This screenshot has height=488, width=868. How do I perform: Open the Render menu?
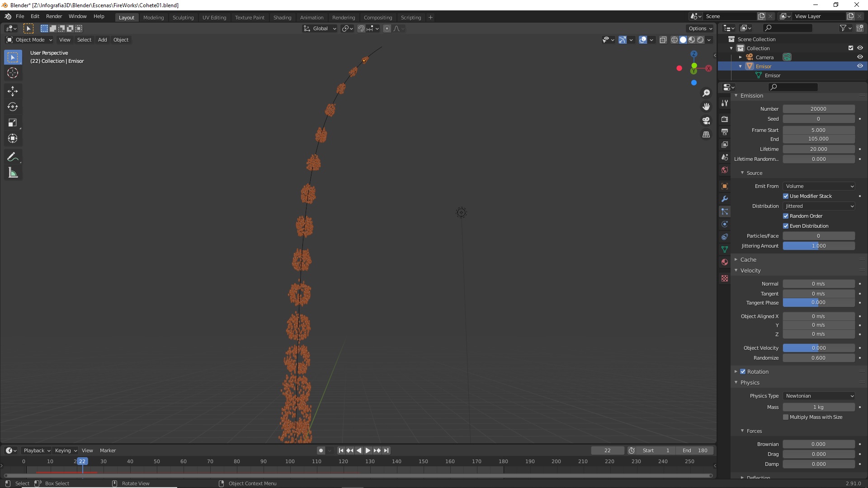[54, 16]
